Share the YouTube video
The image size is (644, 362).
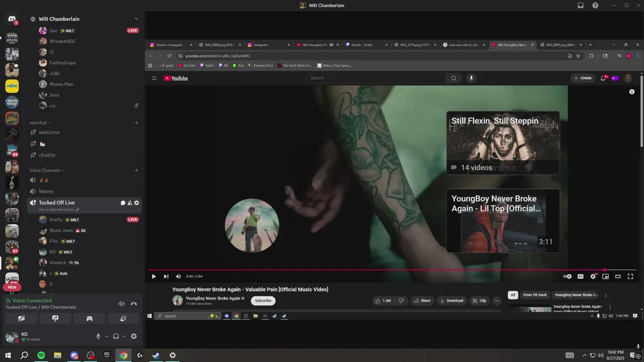pyautogui.click(x=423, y=301)
